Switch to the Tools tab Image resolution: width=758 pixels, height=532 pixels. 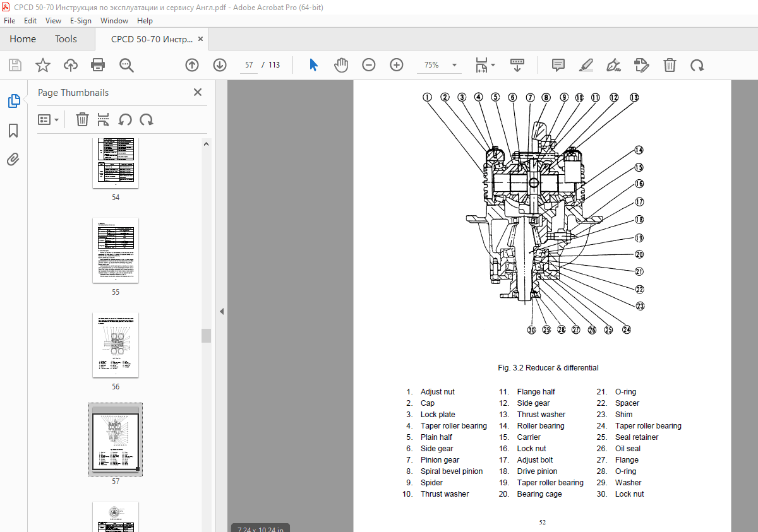pyautogui.click(x=66, y=38)
